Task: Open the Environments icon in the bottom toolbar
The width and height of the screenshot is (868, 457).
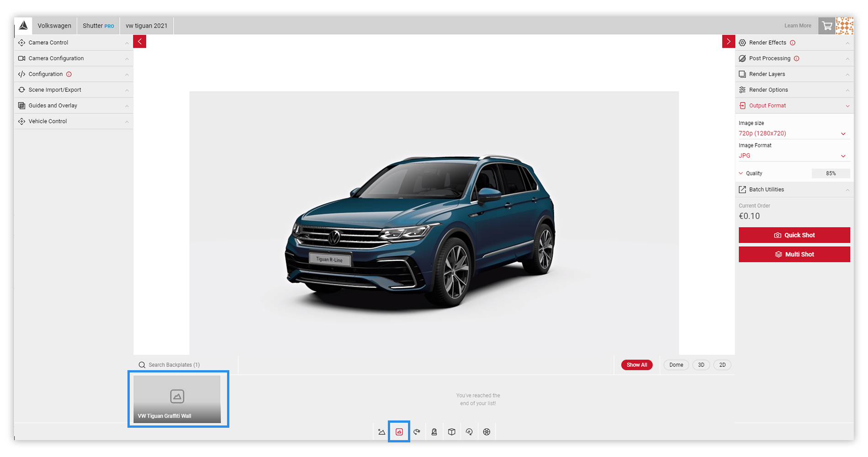Action: click(382, 432)
